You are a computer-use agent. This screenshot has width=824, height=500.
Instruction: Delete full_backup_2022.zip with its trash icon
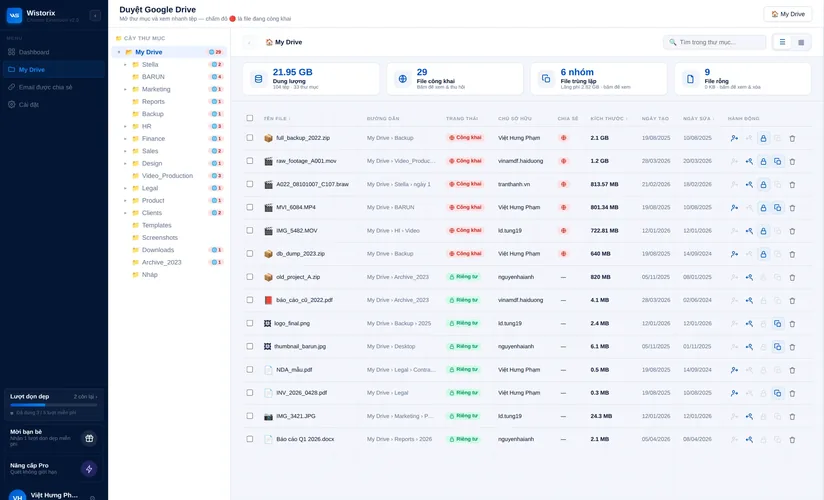coord(792,138)
